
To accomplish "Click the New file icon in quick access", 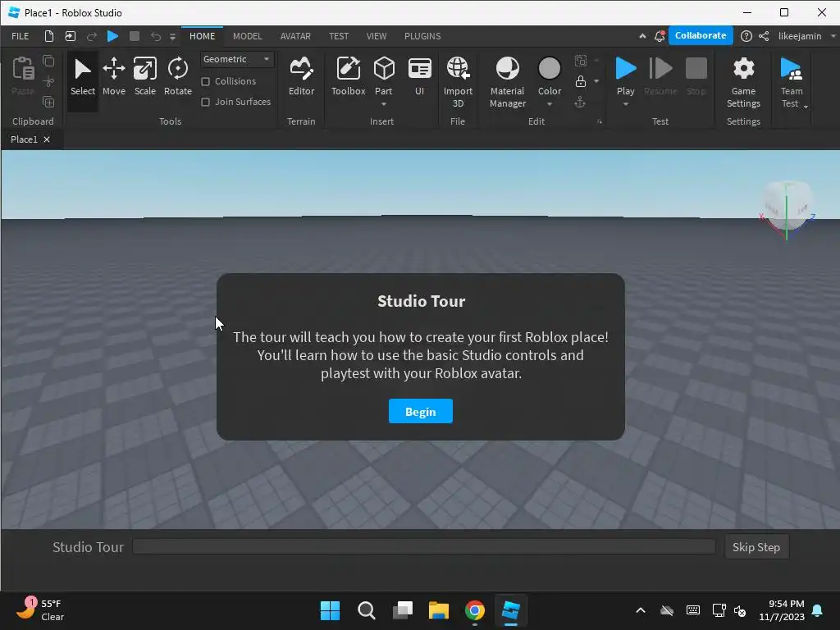I will (48, 36).
